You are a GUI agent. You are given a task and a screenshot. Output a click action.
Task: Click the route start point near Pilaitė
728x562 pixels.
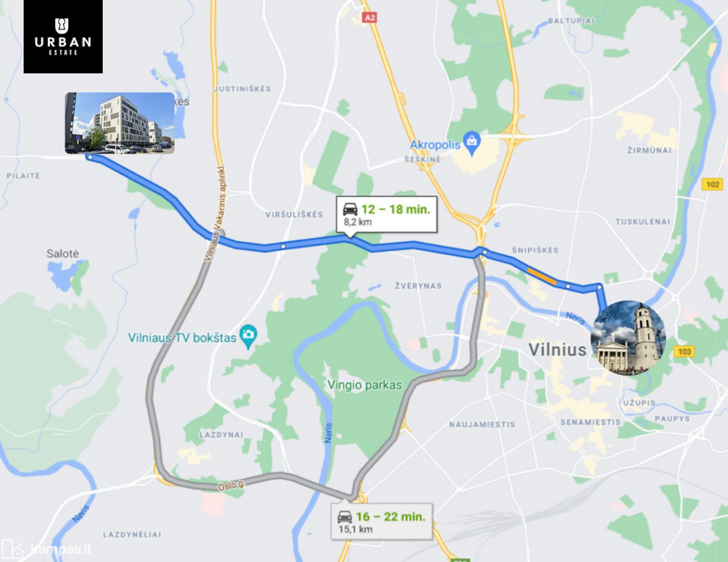[90, 157]
